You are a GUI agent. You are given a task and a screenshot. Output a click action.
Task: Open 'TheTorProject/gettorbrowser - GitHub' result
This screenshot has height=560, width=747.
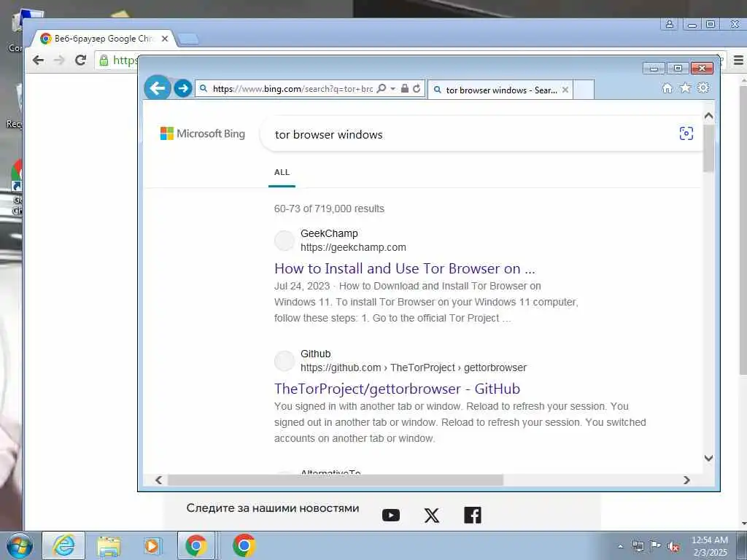point(397,389)
